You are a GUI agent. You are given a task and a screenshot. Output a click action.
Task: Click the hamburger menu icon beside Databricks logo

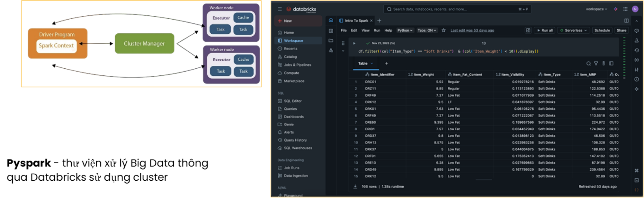(280, 9)
